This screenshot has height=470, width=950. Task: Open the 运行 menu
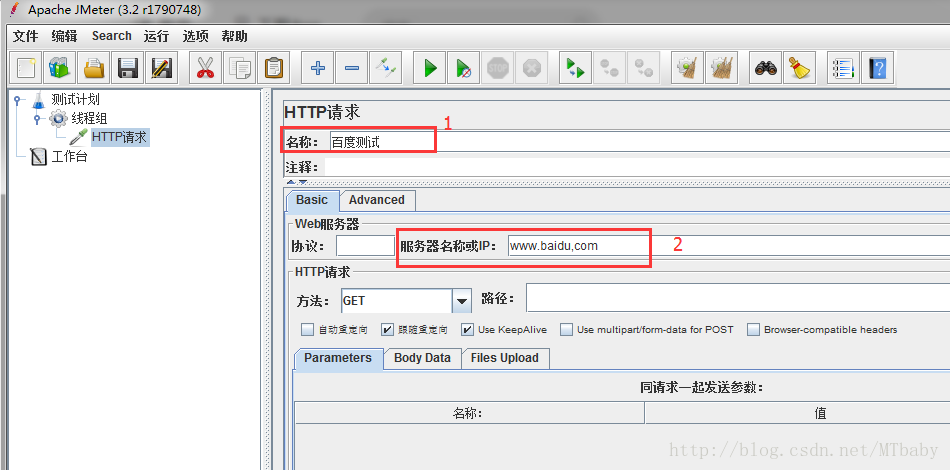coord(156,36)
